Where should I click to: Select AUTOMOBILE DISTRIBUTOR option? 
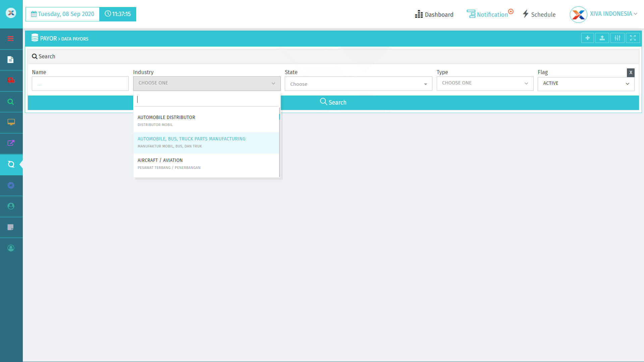pos(206,121)
